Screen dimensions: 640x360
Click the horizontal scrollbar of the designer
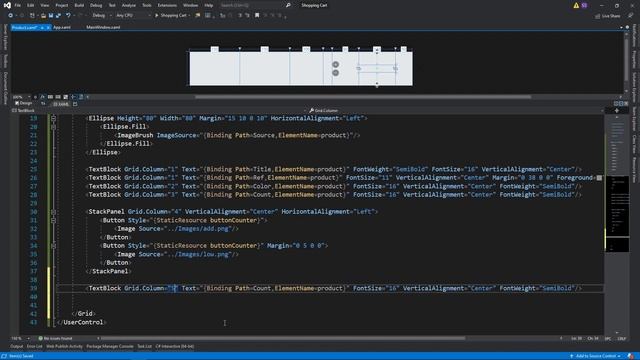pyautogui.click(x=363, y=97)
